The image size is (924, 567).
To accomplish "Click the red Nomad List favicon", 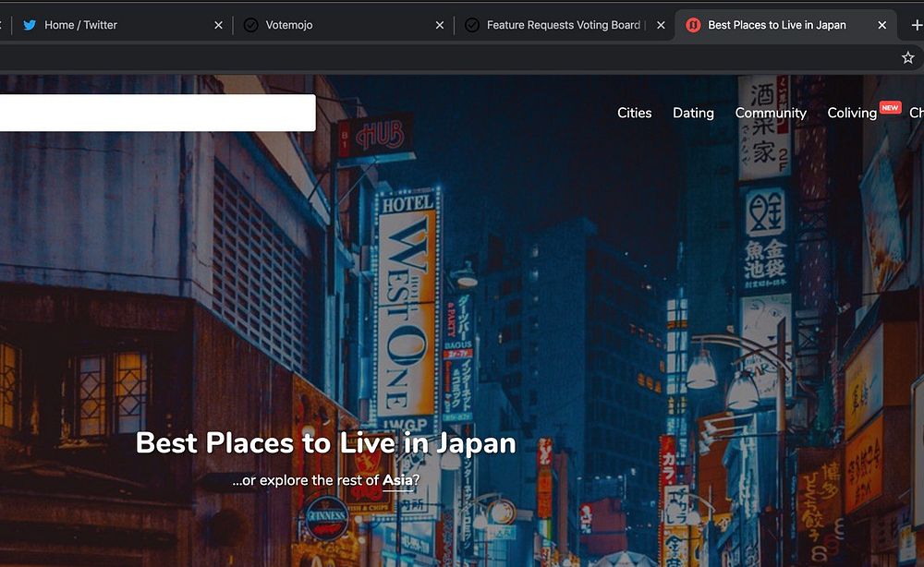I will (x=693, y=25).
